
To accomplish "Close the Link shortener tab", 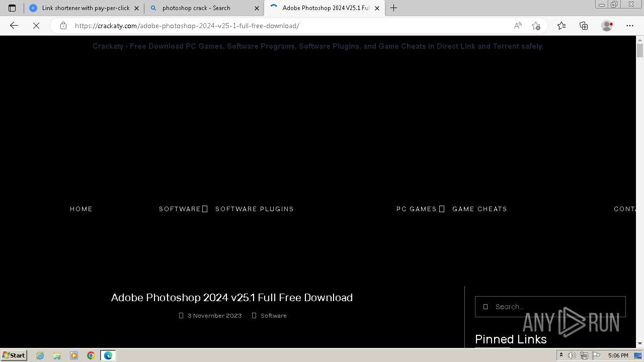I will [x=136, y=8].
